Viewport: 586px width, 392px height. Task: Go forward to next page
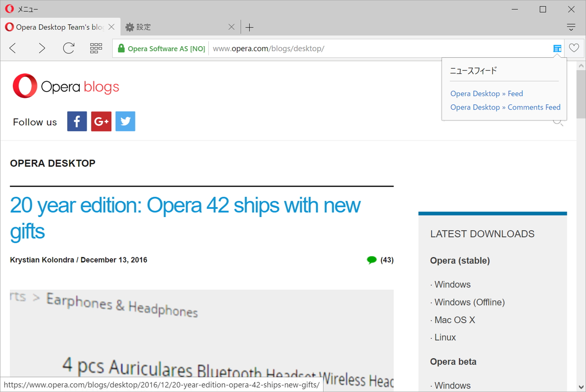[42, 48]
